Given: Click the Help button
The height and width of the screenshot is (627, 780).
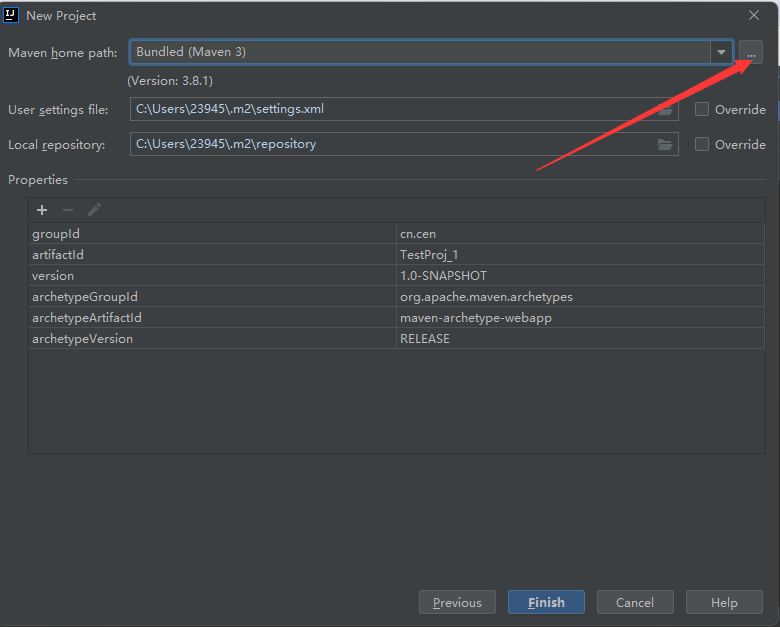Looking at the screenshot, I should point(724,602).
